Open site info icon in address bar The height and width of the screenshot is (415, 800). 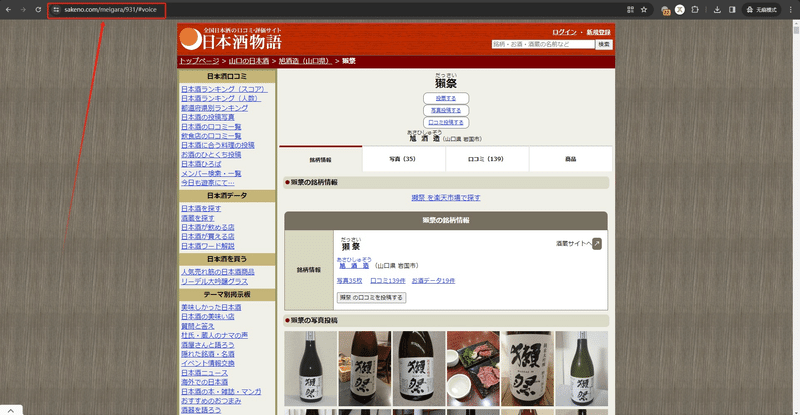pos(56,10)
